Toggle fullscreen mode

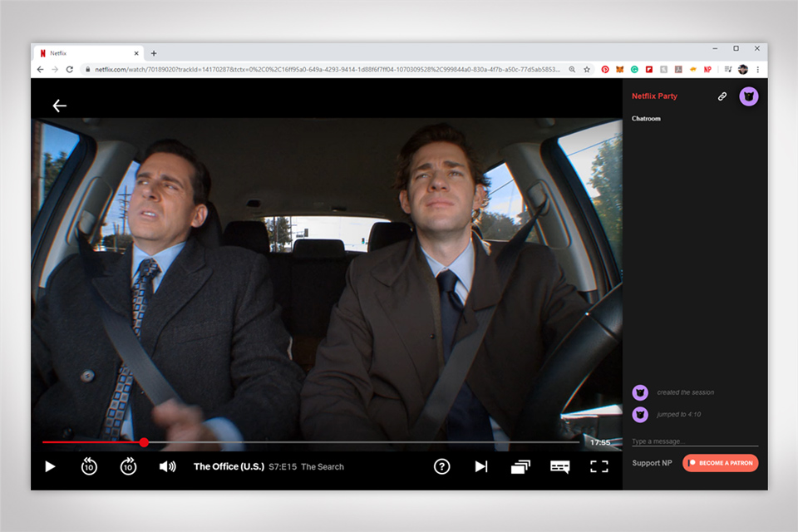tap(599, 466)
